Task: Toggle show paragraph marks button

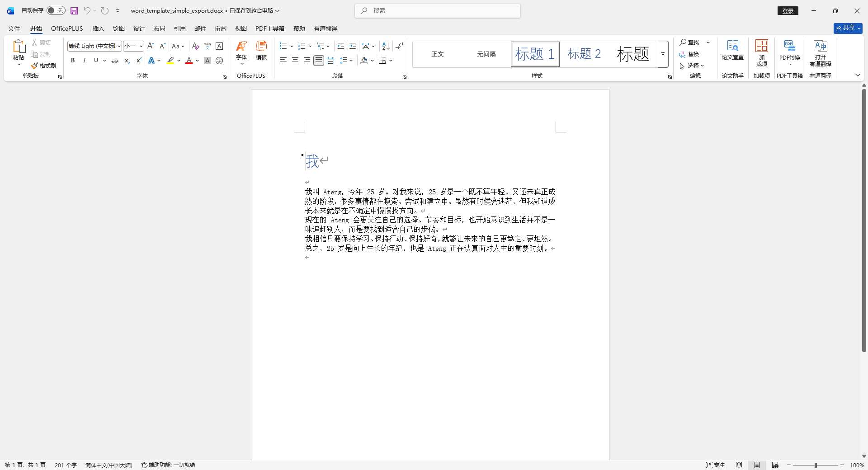Action: (x=399, y=46)
